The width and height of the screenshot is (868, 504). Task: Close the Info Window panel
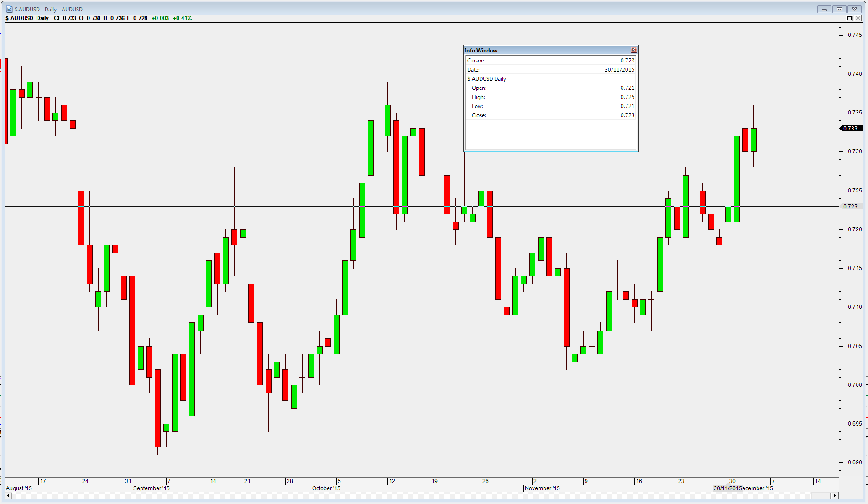(x=633, y=50)
